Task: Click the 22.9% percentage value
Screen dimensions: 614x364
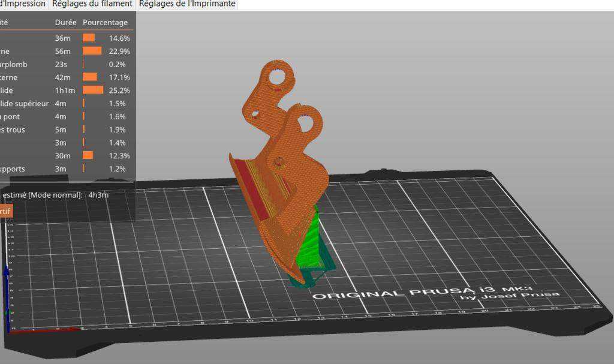Action: coord(119,51)
